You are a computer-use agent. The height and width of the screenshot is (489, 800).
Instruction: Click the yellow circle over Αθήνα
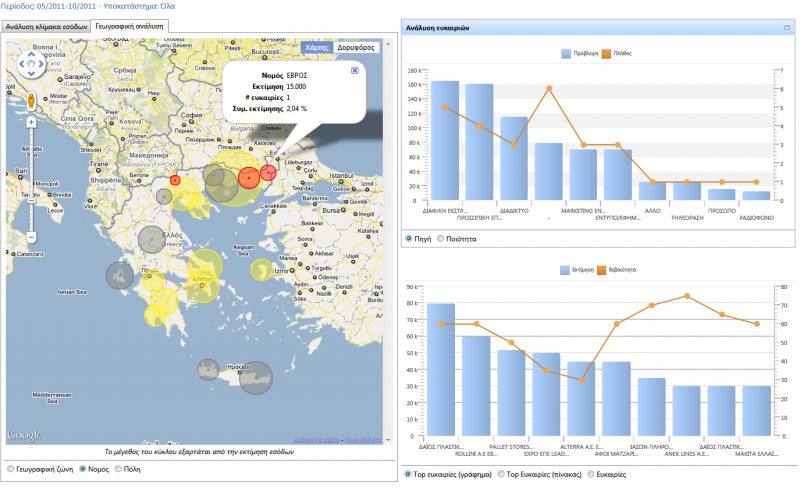coord(203,286)
